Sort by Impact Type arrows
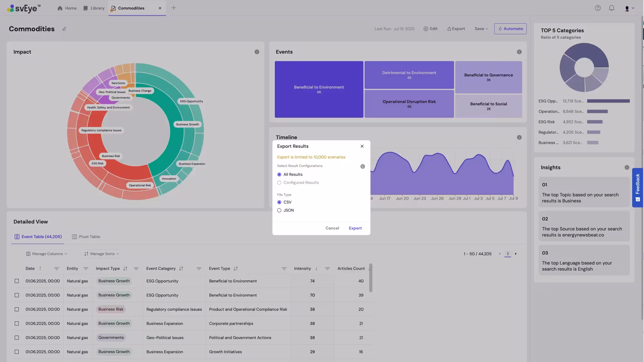The height and width of the screenshot is (362, 644). point(125,269)
